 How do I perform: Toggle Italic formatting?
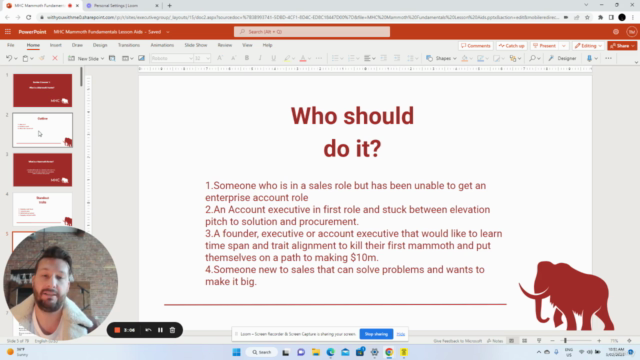(x=260, y=58)
